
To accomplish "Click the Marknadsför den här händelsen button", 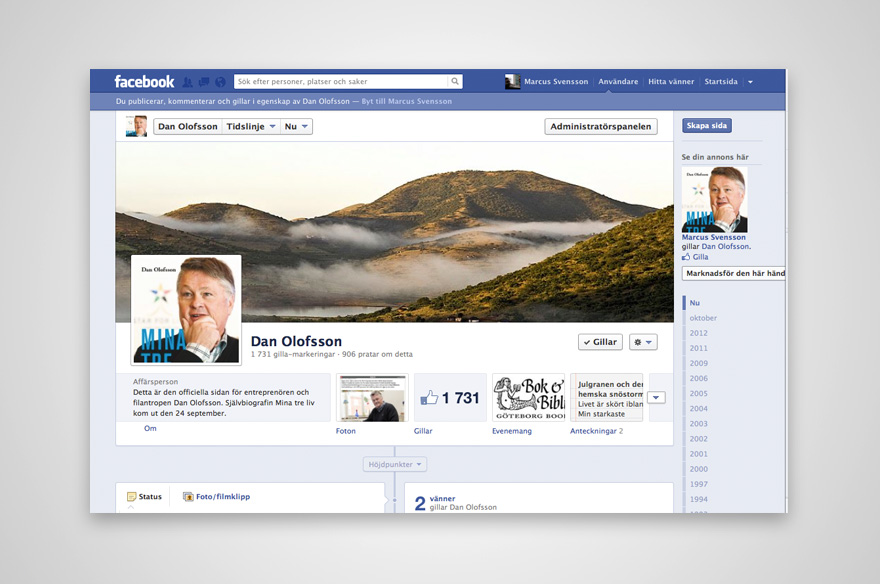I will (x=734, y=273).
